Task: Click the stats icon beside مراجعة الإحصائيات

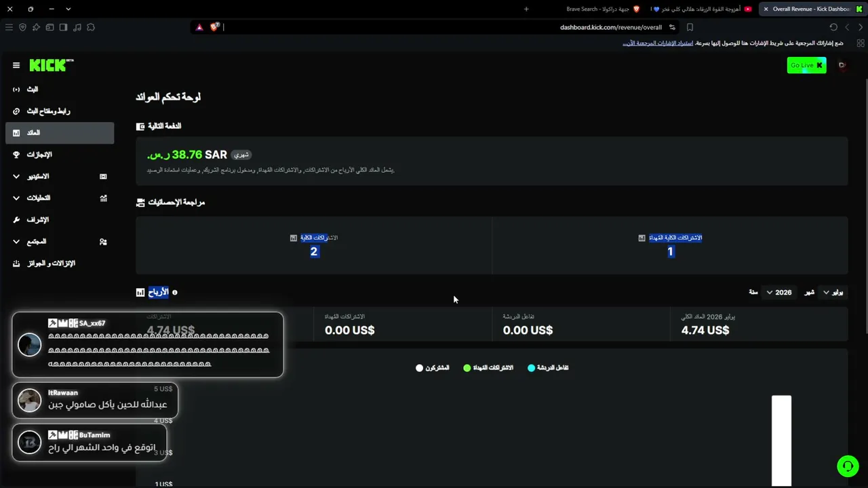Action: pyautogui.click(x=140, y=203)
